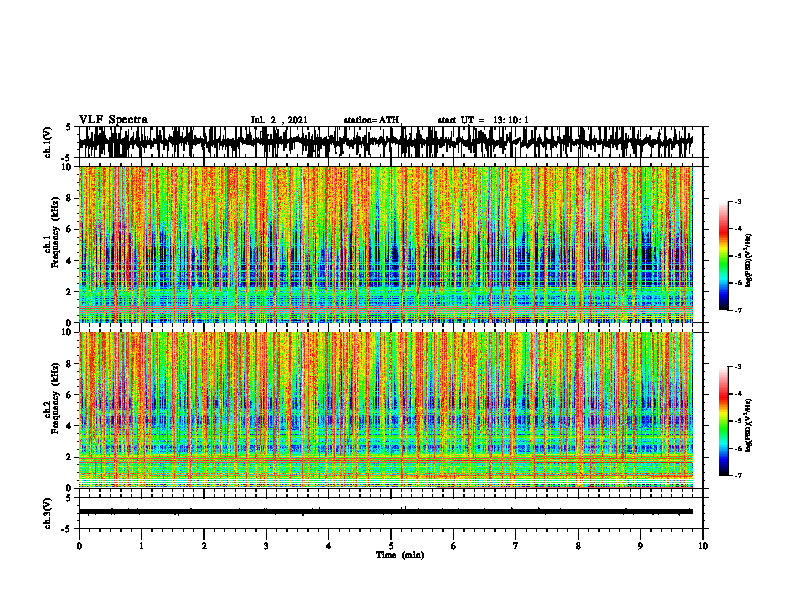Click the "-7" label on ch.2 color bar
Viewport: 792px width, 612px height.
tap(737, 475)
